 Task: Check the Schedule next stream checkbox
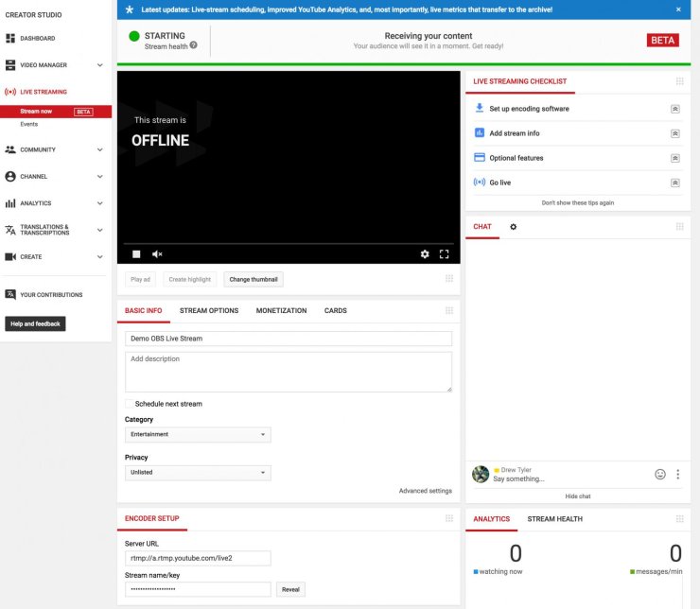[x=129, y=404]
